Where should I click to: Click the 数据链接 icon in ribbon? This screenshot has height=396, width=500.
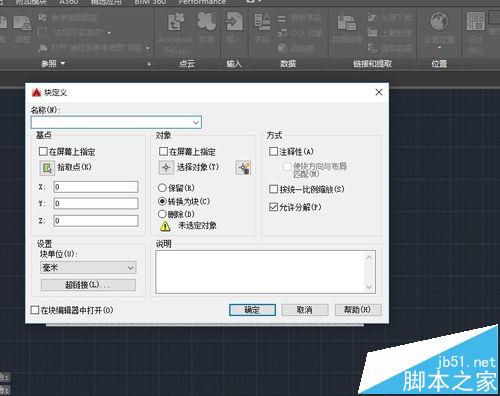(x=347, y=22)
